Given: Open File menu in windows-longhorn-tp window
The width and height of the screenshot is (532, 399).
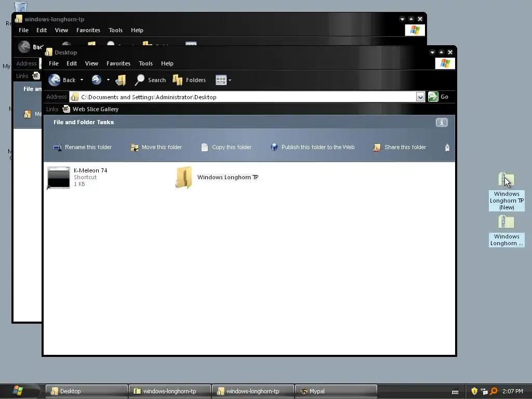Looking at the screenshot, I should click(x=23, y=30).
